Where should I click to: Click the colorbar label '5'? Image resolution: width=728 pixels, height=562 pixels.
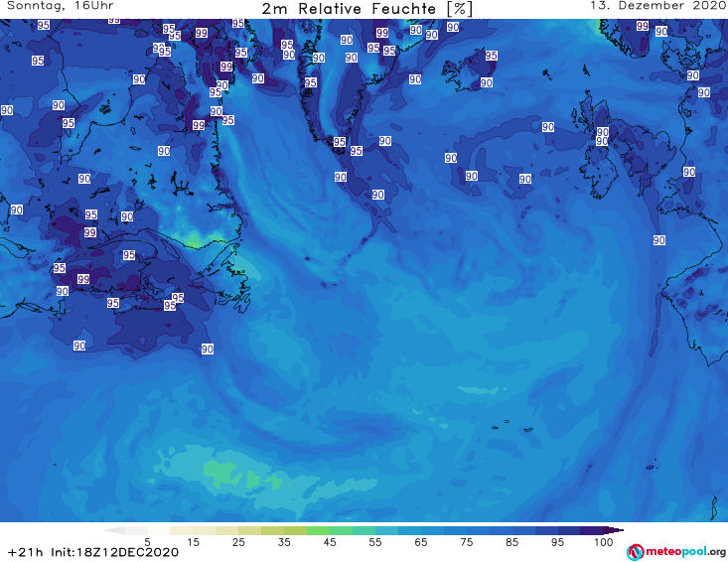147,542
